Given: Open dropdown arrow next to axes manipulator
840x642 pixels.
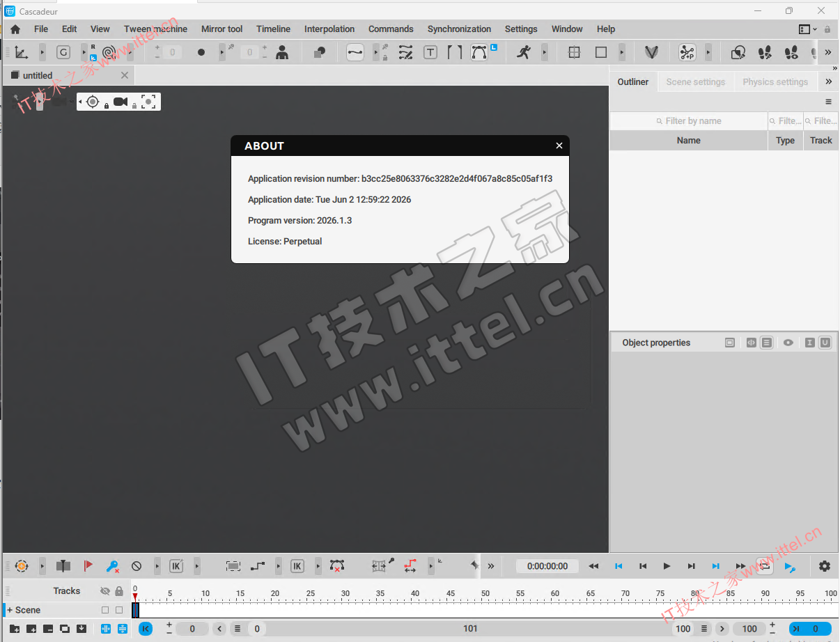Looking at the screenshot, I should coord(42,52).
